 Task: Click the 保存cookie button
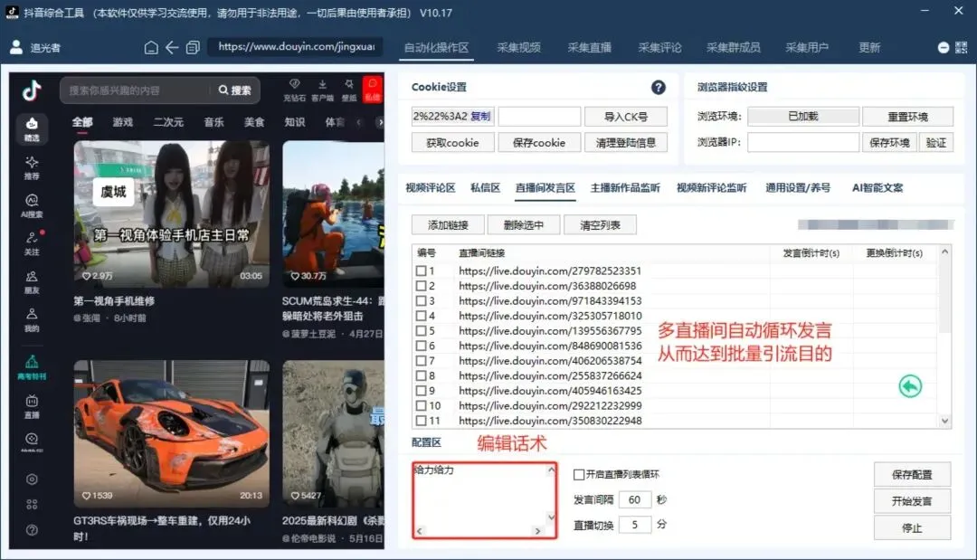(x=539, y=143)
